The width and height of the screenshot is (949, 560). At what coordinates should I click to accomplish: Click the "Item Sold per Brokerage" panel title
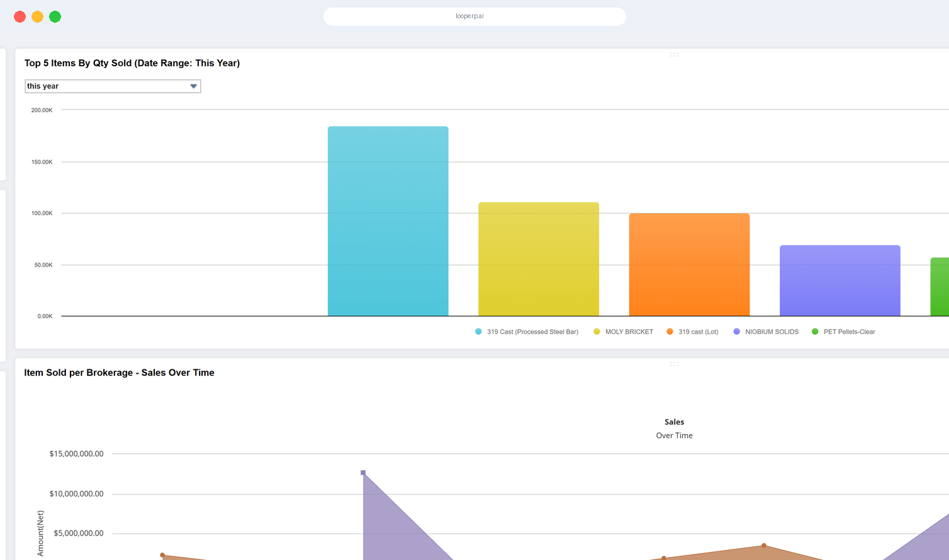(x=119, y=372)
